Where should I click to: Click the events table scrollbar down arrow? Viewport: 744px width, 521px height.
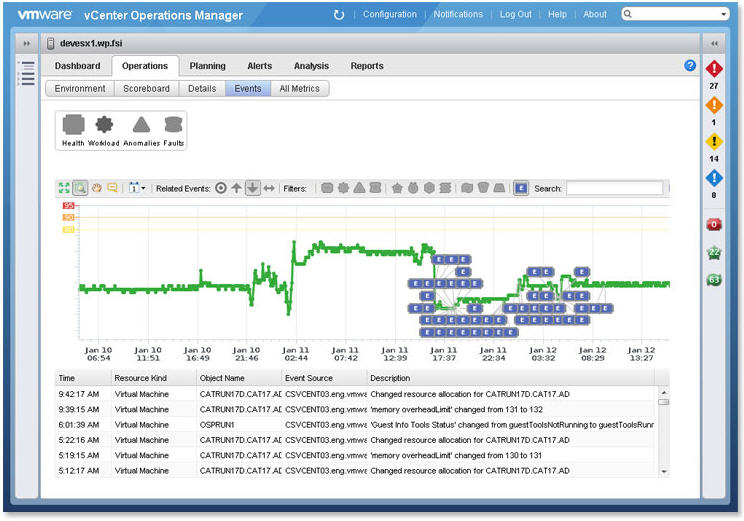click(x=664, y=471)
